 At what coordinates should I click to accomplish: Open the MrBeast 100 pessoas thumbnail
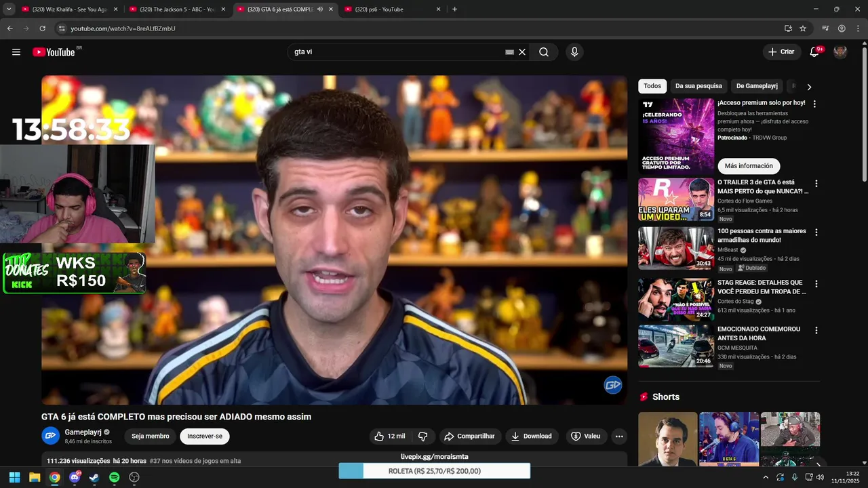(x=676, y=248)
